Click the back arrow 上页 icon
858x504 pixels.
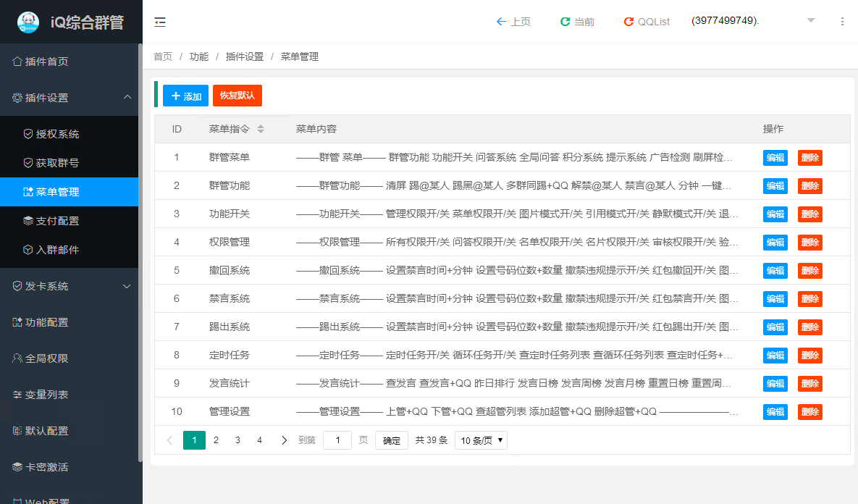pyautogui.click(x=501, y=22)
